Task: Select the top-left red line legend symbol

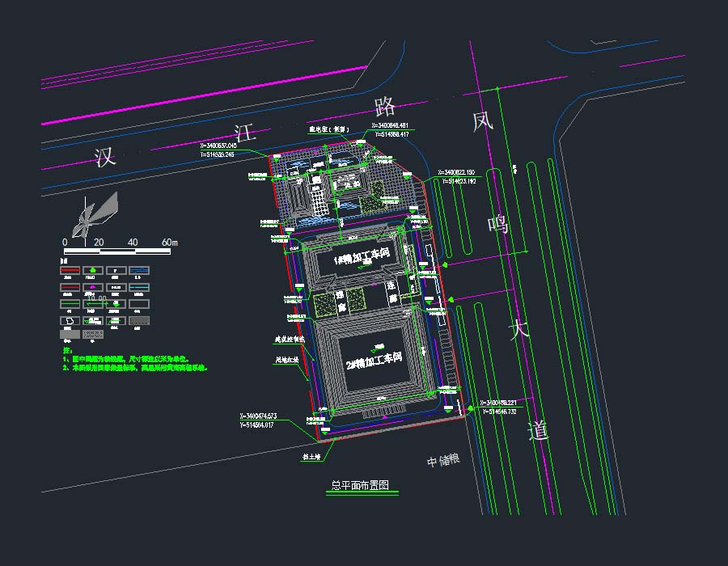Action: tap(71, 271)
